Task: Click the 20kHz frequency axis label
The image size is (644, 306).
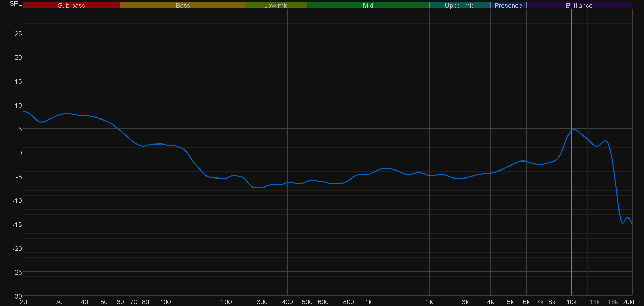Action: (x=631, y=302)
